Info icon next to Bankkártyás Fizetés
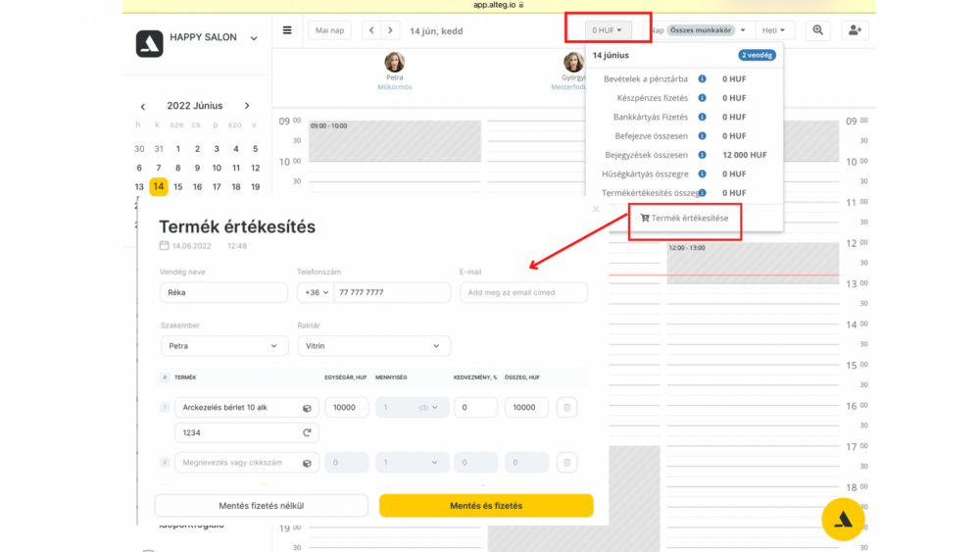 (702, 117)
